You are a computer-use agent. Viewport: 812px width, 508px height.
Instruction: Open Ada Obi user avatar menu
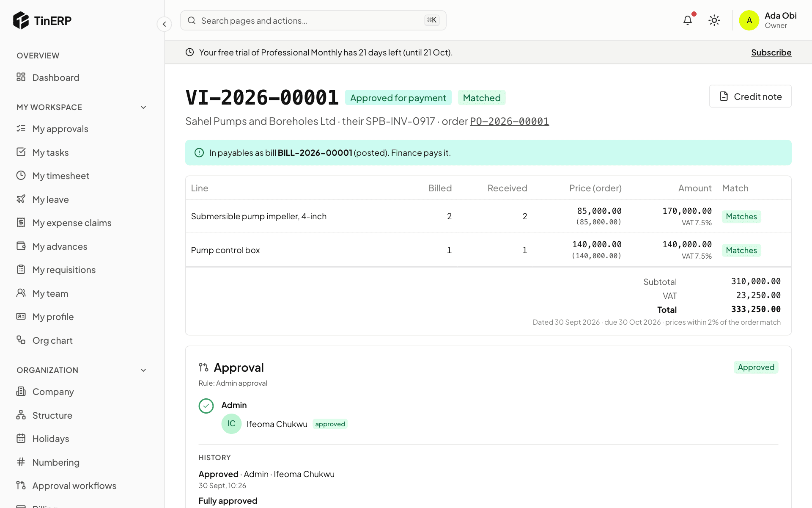click(749, 20)
